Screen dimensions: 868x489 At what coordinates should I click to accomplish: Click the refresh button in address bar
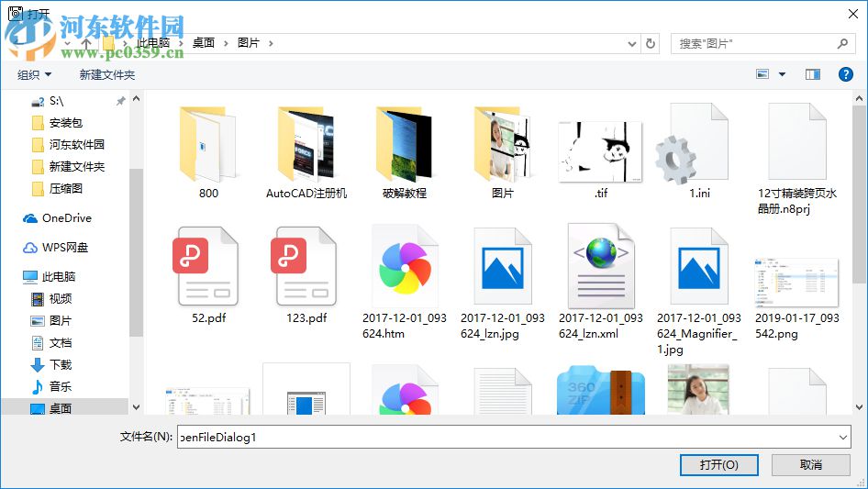pos(651,43)
